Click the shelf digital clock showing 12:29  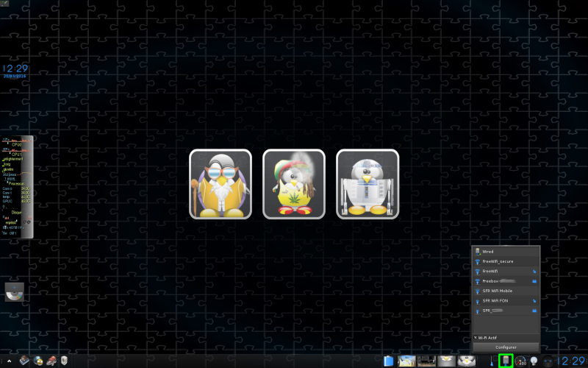click(572, 361)
